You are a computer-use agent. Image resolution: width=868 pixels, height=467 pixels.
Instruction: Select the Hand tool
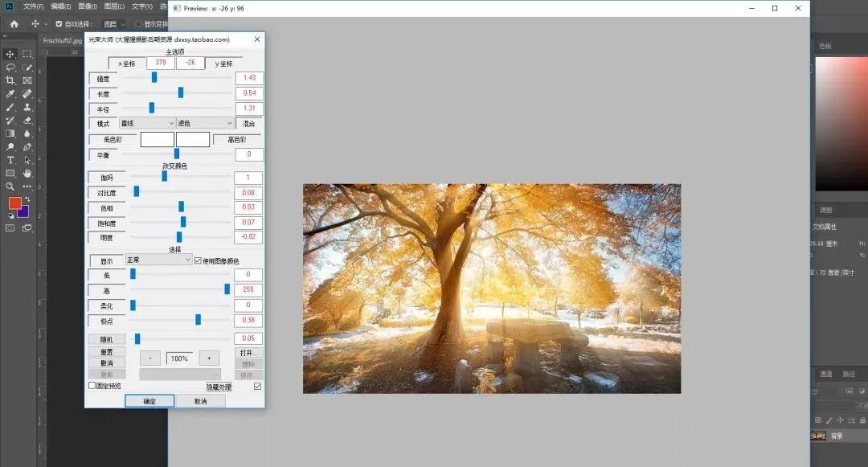coord(27,173)
